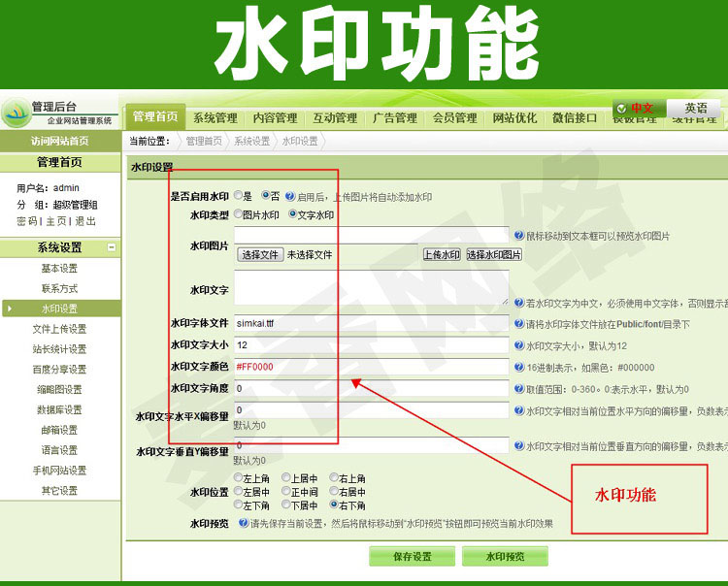Image resolution: width=728 pixels, height=586 pixels.
Task: Click 选择文件 file chooser button
Action: click(260, 254)
